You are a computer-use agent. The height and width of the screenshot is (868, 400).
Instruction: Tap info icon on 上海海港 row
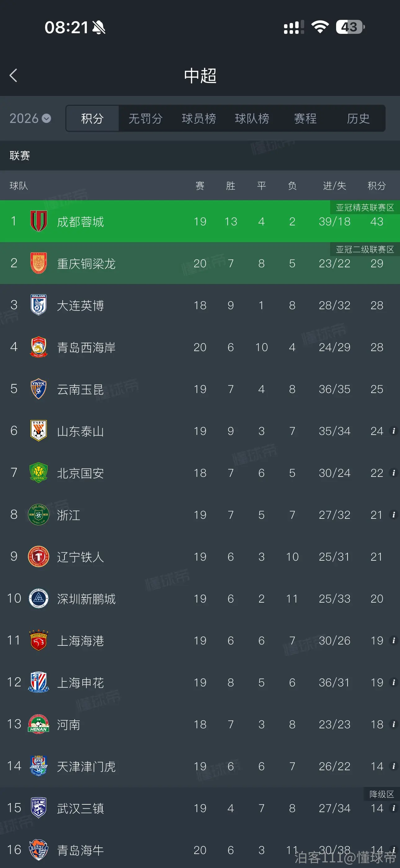pos(393,640)
